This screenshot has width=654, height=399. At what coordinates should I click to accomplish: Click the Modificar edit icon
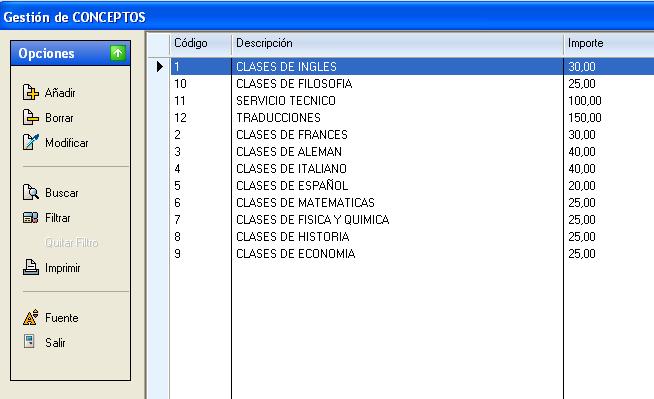tap(30, 142)
